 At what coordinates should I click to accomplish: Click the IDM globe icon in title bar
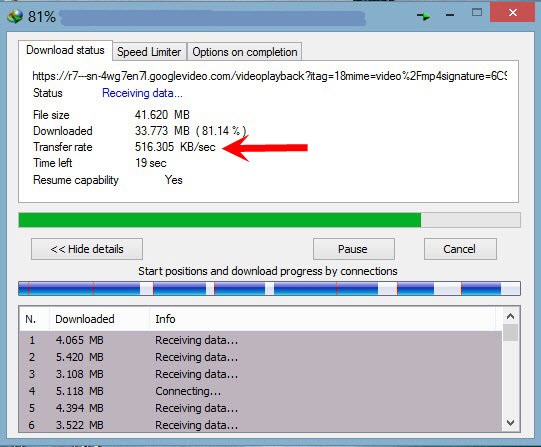tap(15, 16)
